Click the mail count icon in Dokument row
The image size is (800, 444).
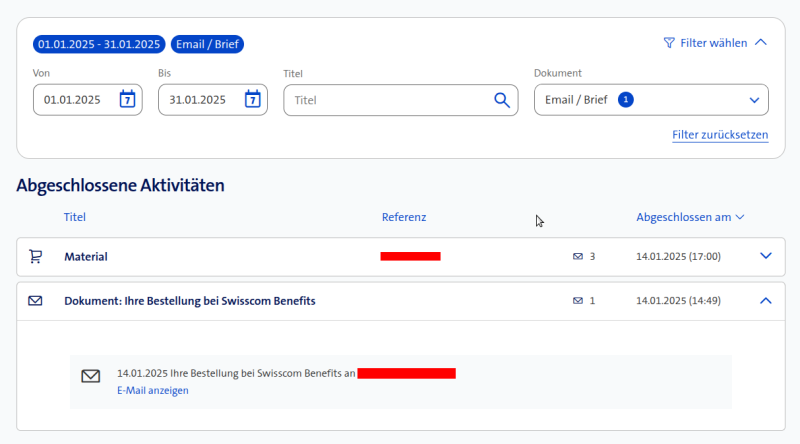coord(578,301)
